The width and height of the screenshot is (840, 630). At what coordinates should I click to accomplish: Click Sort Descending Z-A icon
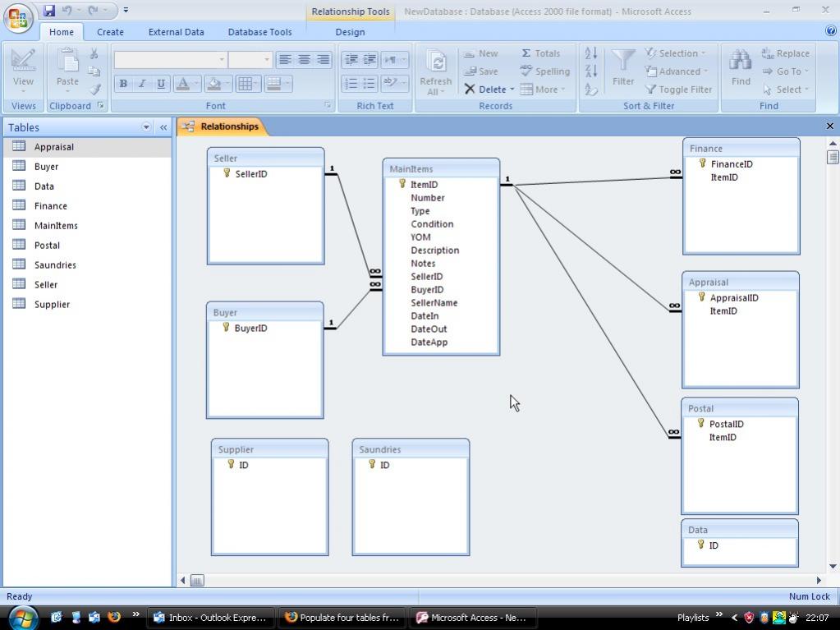coord(591,71)
